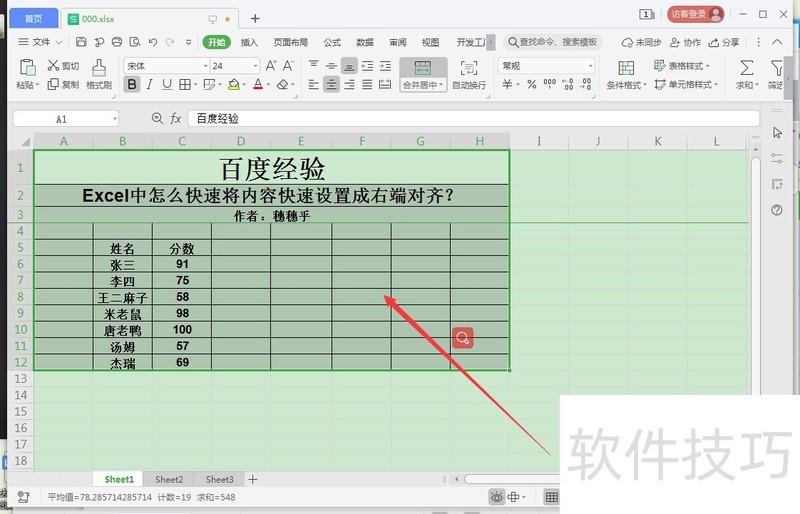Viewport: 800px width, 514px height.
Task: Toggle Underline formatting
Action: click(167, 84)
